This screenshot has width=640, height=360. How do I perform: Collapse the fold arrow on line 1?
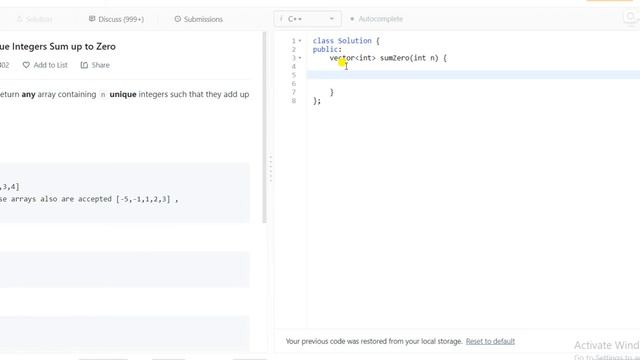point(300,41)
